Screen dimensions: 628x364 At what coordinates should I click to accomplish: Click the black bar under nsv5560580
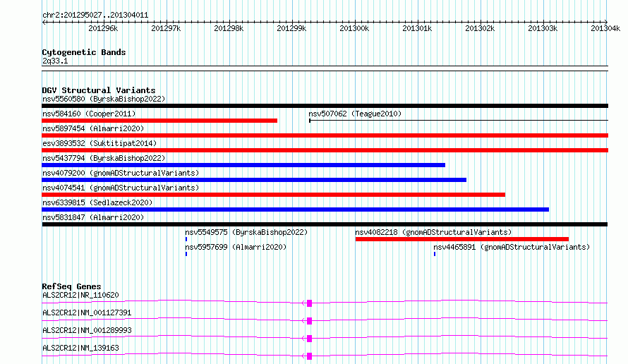click(325, 106)
